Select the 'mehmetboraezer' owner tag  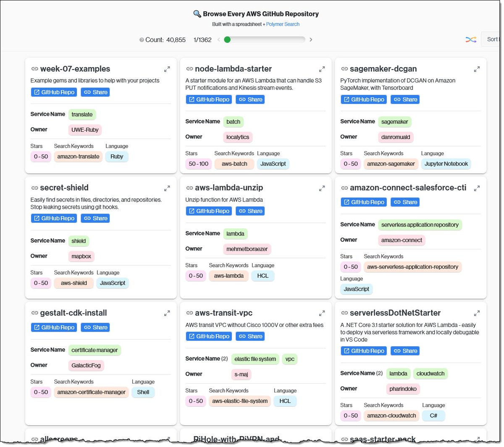click(x=247, y=249)
